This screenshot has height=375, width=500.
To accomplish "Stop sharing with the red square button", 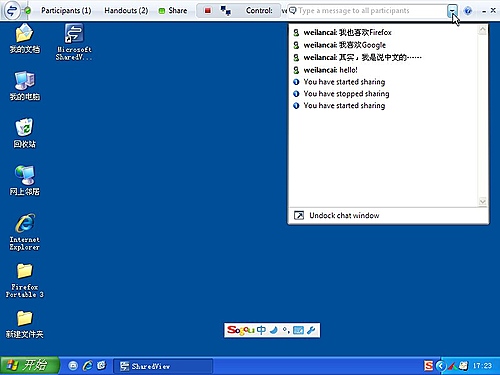I will coord(208,11).
